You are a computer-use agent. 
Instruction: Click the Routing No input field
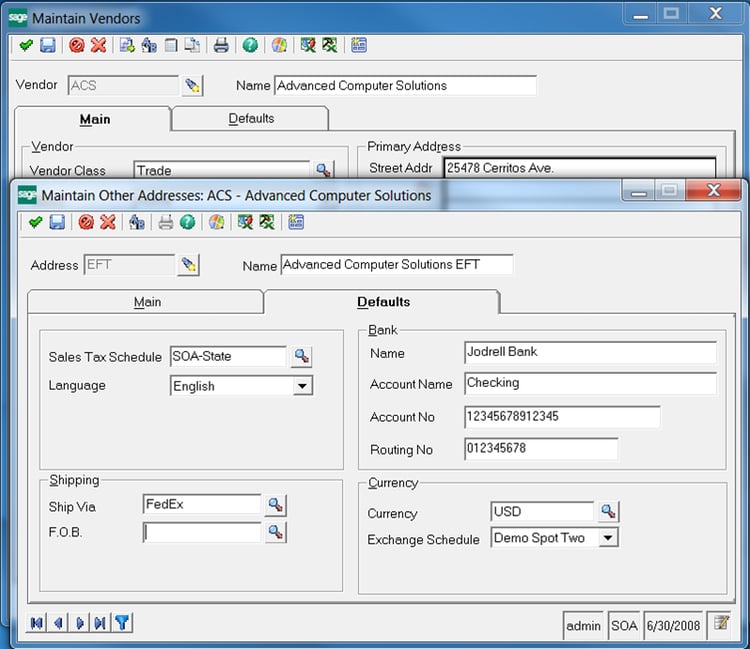540,449
